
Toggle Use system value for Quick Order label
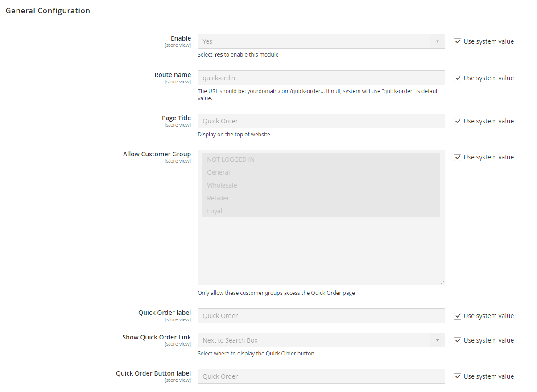click(458, 316)
